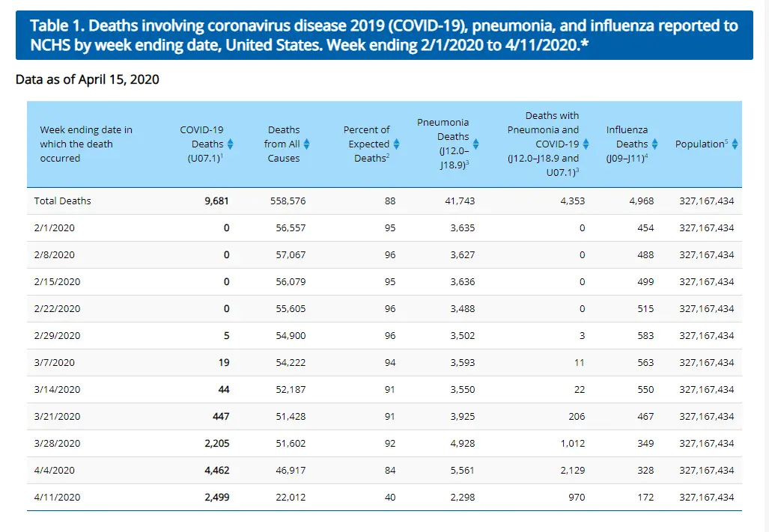Click the 2/22/2020 row date
Screen dimensions: 769x532
coord(57,308)
